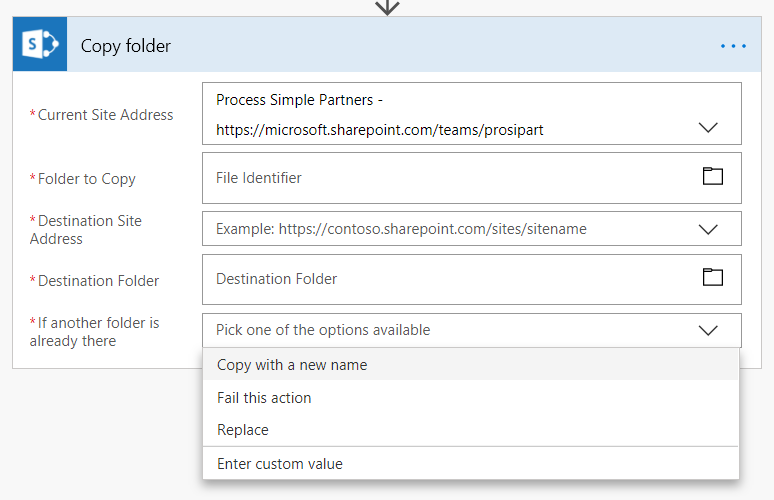Click the 'Current Site Address' field label
Image resolution: width=774 pixels, height=500 pixels.
[105, 115]
